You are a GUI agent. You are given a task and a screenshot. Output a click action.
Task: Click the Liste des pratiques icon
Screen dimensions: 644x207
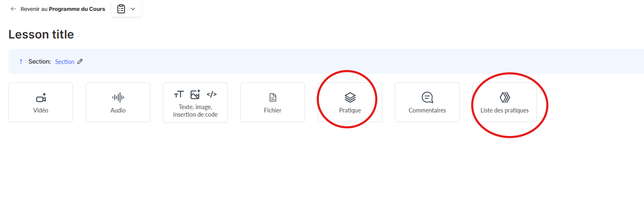505,97
